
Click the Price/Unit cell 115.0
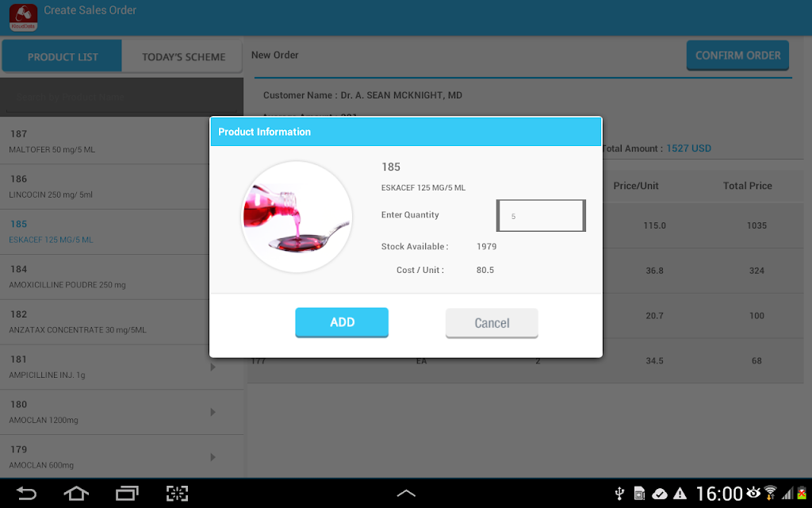point(654,225)
